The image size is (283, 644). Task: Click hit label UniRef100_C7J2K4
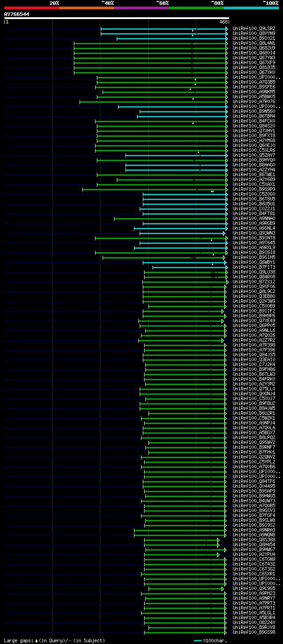coord(254,364)
